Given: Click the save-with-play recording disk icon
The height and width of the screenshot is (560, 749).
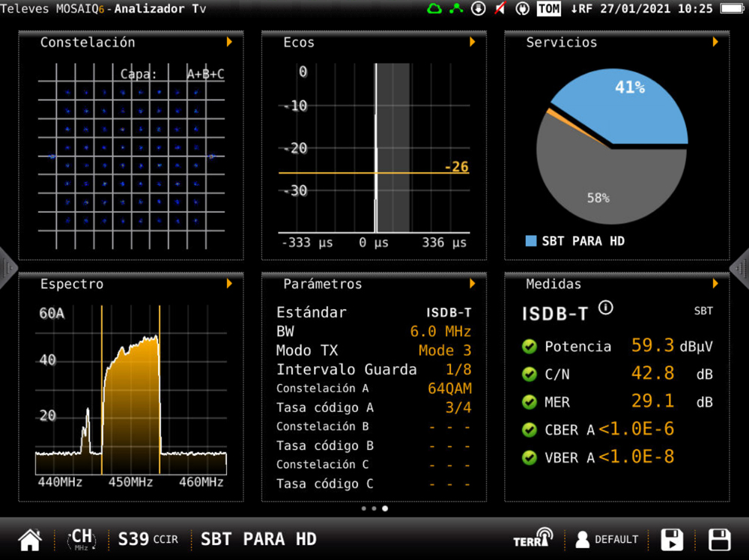Looking at the screenshot, I should point(672,540).
